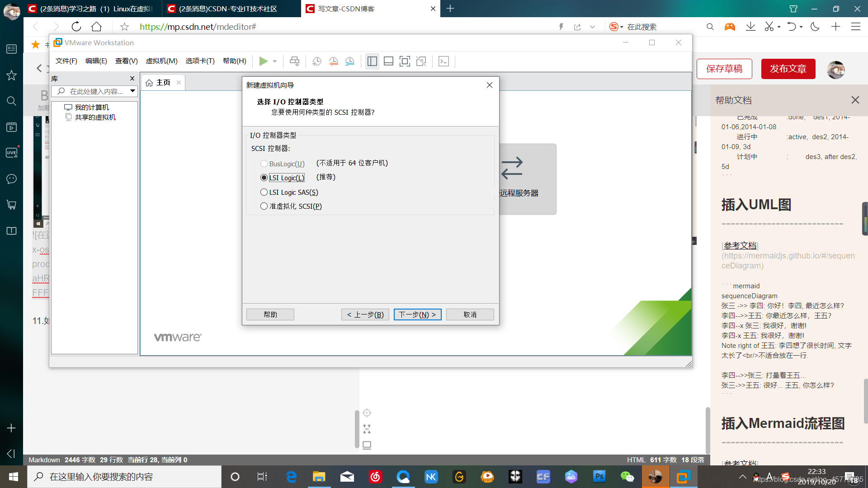The width and height of the screenshot is (868, 488).
Task: Select the BusLogic SCSI controller radio button
Action: click(x=264, y=164)
